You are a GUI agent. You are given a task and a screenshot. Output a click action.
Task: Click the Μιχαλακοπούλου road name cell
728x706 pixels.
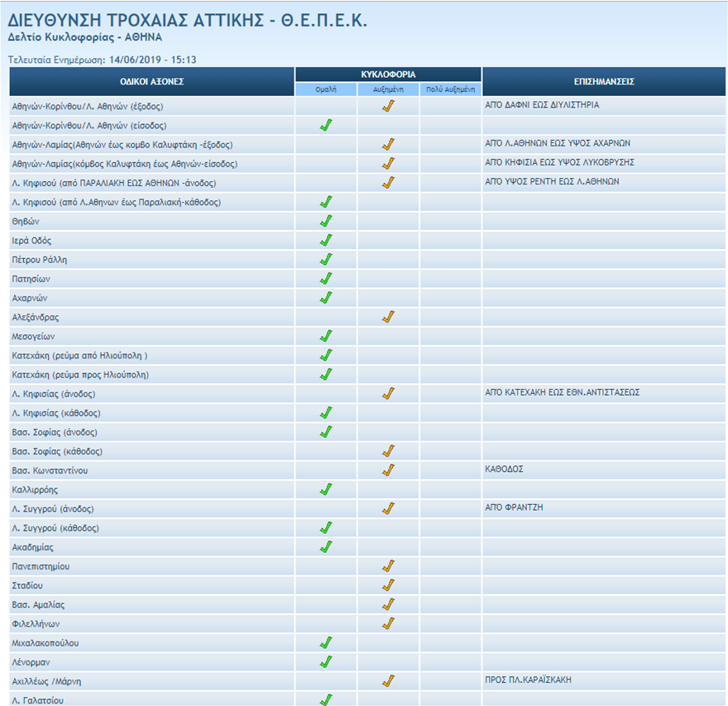click(45, 643)
